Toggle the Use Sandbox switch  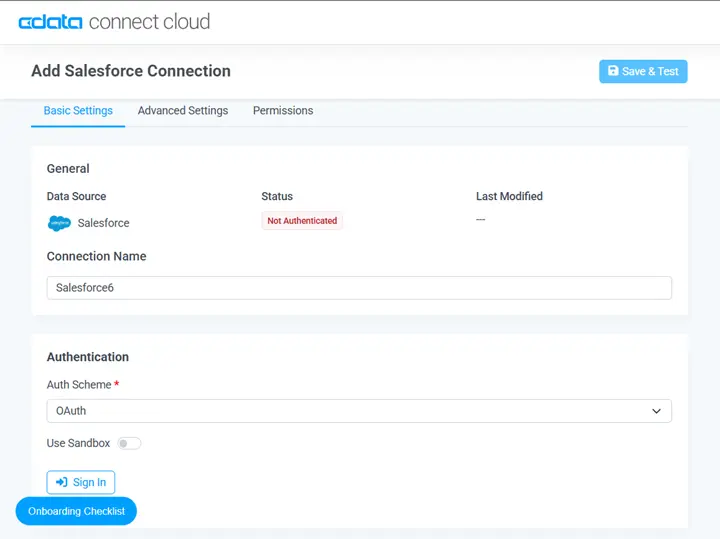(129, 444)
